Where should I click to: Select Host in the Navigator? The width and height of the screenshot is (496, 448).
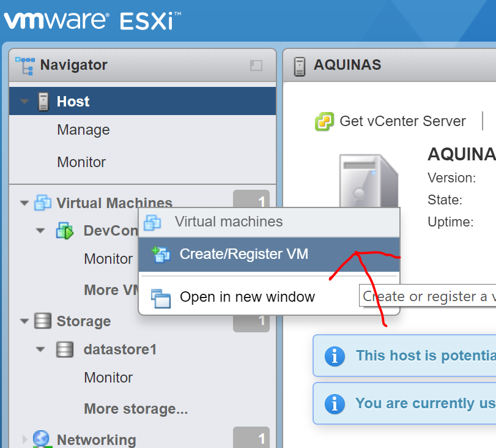tap(143, 102)
